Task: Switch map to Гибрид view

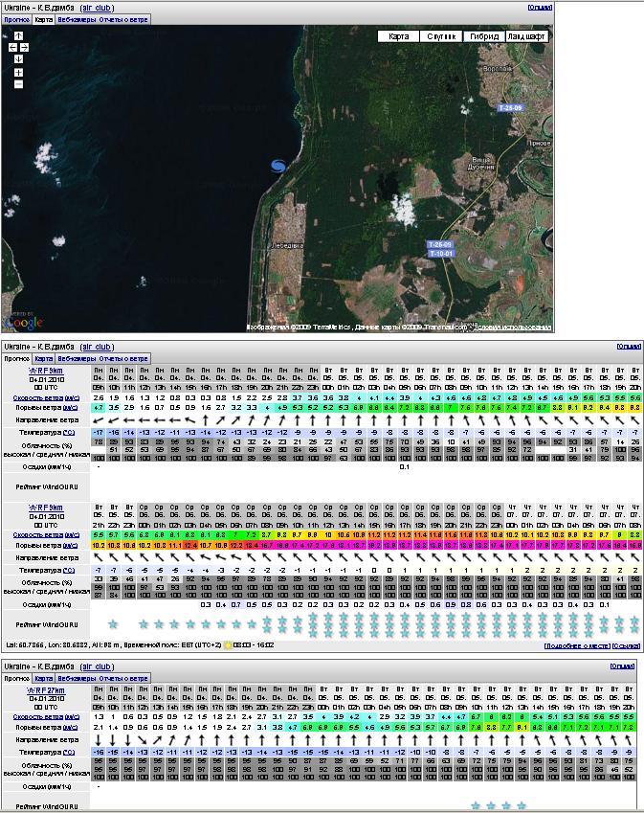Action: [483, 36]
